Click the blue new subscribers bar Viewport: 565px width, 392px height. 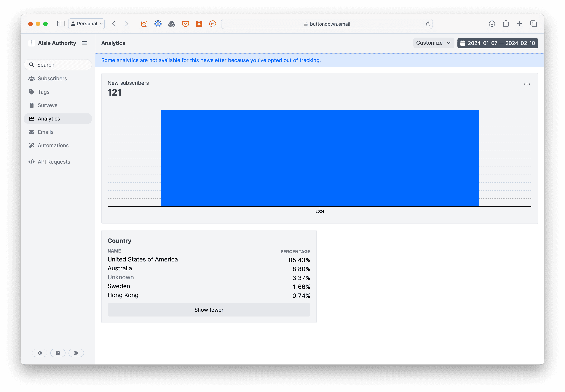click(x=320, y=158)
